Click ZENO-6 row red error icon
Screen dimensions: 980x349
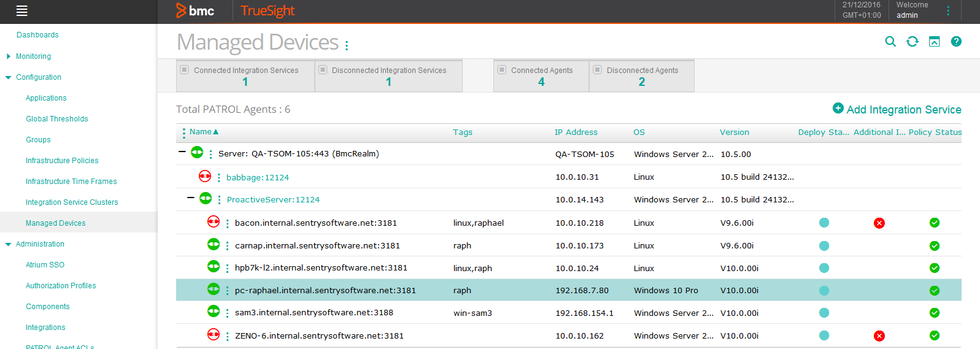coord(879,336)
